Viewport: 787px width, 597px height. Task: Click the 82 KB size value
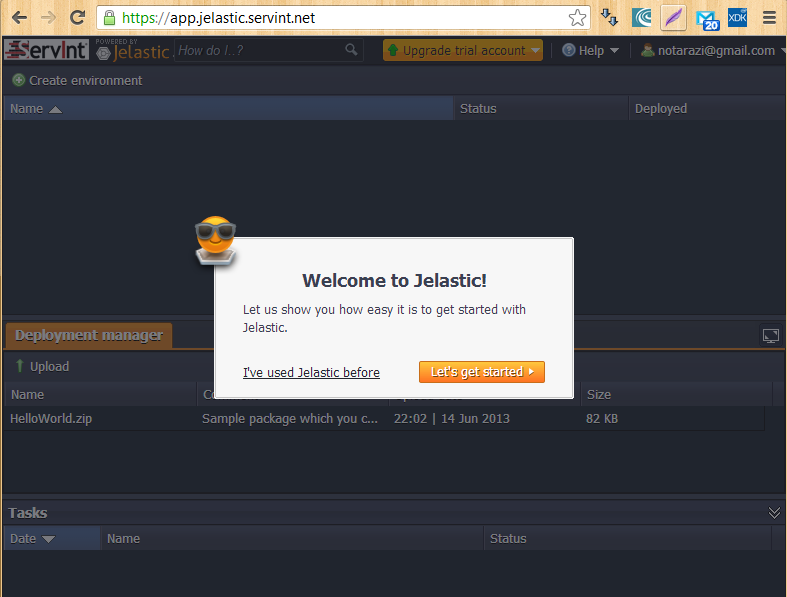pos(602,419)
